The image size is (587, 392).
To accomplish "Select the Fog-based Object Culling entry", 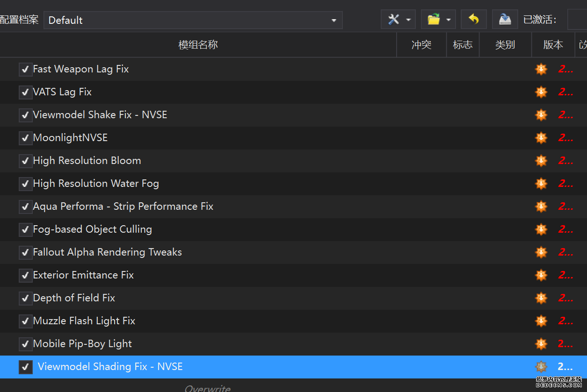I will coord(92,229).
